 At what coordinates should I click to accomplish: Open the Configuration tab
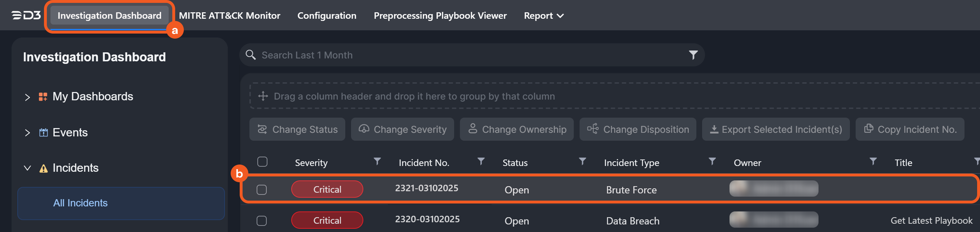pos(327,16)
